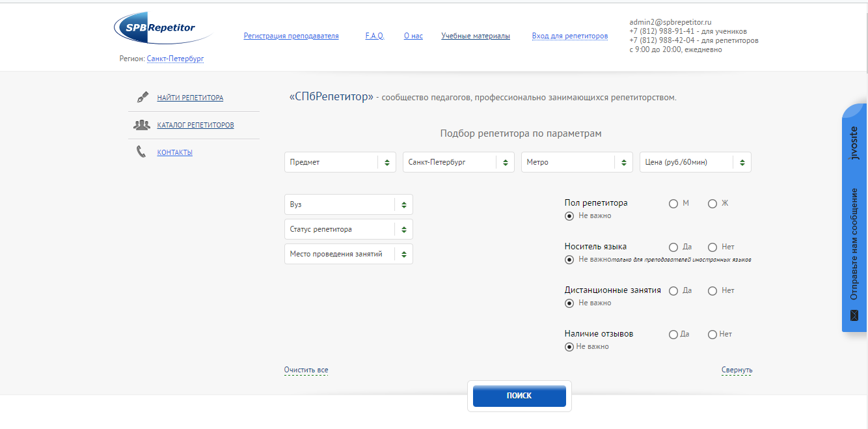Click phone number +7 (812) 988-91-41

(x=662, y=31)
